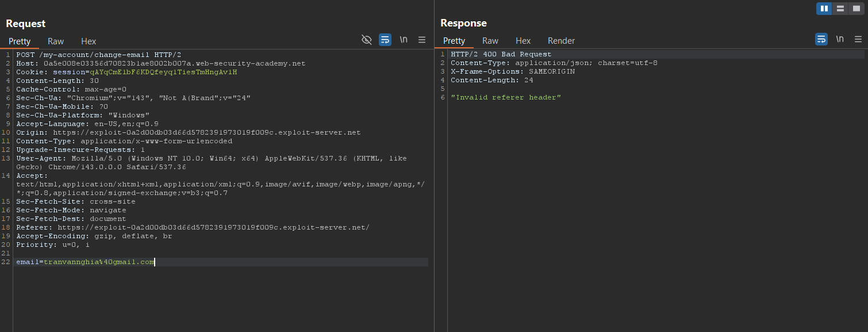Click the Upgrade-Insecure-Requests header
Screen dimensions: 868x332
(80, 150)
